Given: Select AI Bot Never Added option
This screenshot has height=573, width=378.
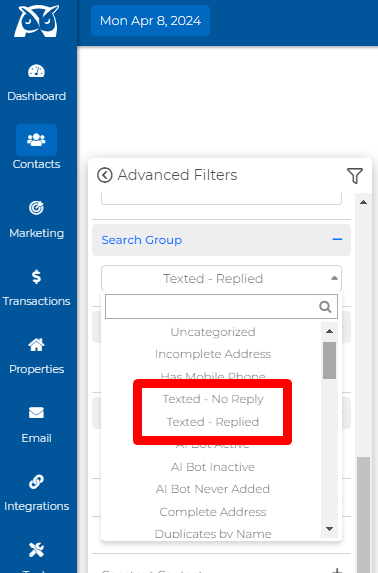Looking at the screenshot, I should 213,489.
